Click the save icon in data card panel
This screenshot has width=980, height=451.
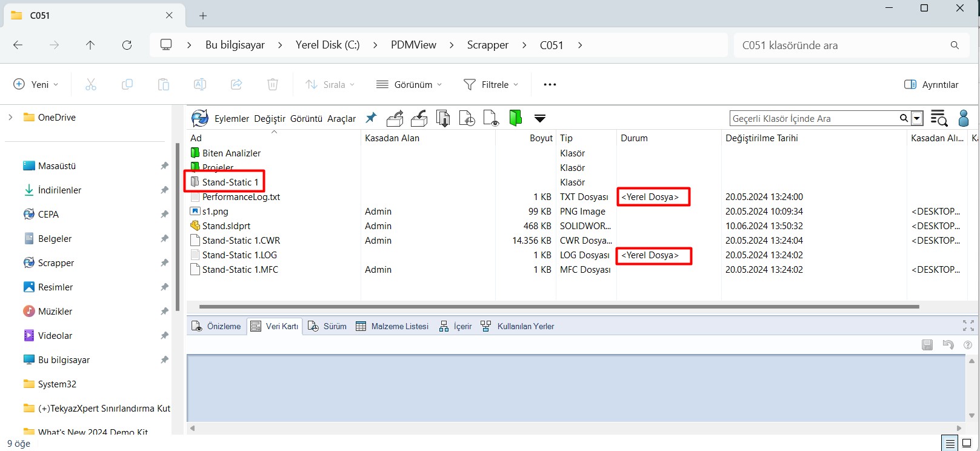tap(927, 344)
